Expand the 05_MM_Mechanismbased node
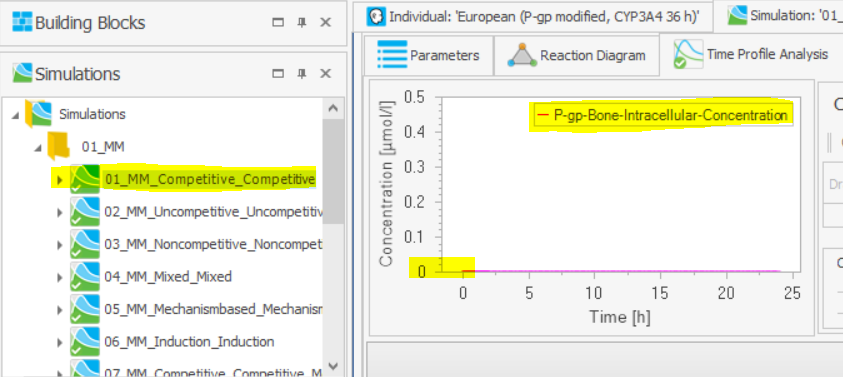The height and width of the screenshot is (377, 843). click(x=60, y=310)
